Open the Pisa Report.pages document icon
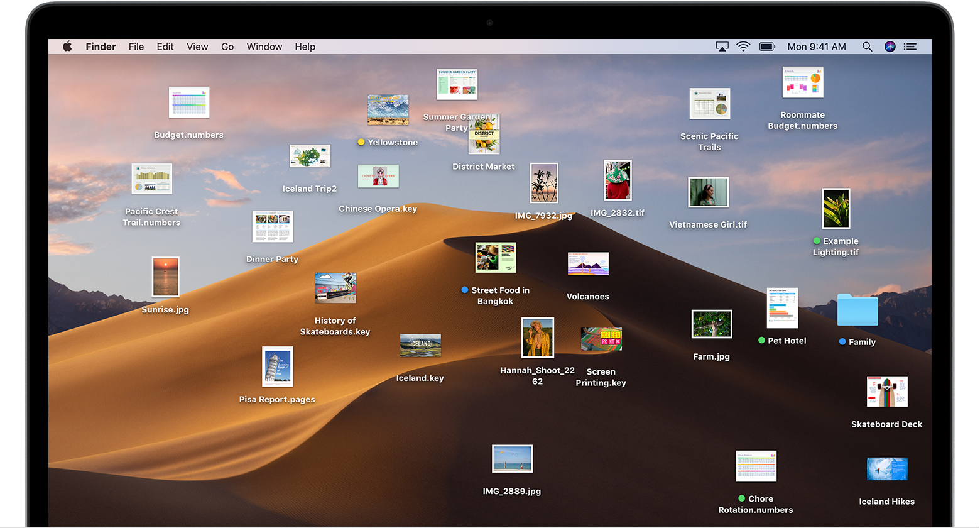 click(277, 366)
